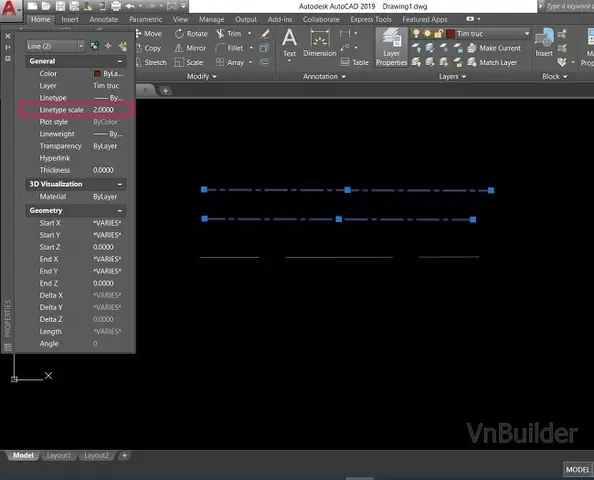Click the Tim truc layer color swatch
This screenshot has height=480, width=594.
[x=450, y=34]
